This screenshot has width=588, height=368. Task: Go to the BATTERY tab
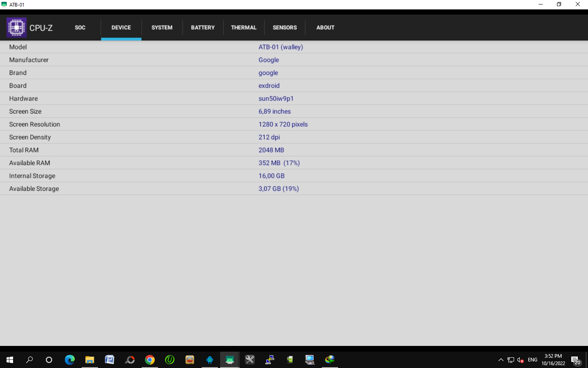pyautogui.click(x=203, y=27)
